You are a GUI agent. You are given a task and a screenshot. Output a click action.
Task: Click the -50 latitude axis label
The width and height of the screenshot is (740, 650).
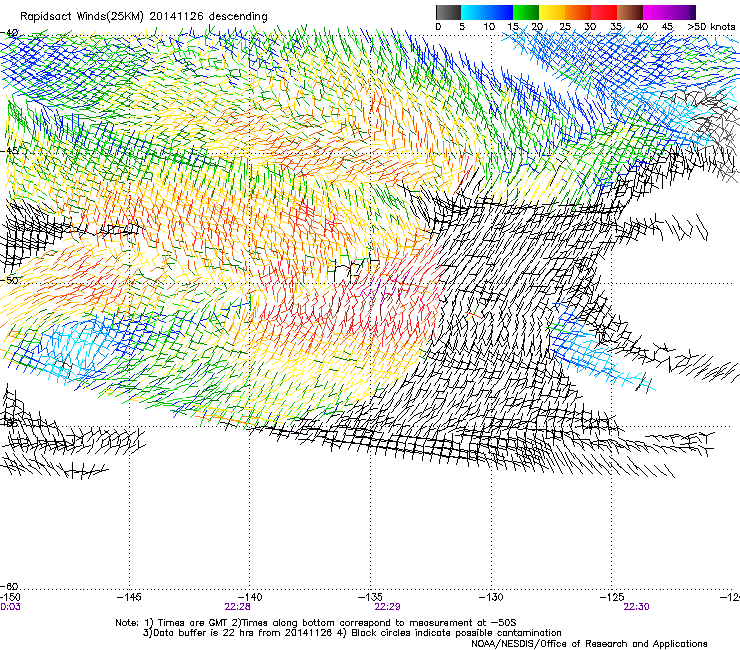pos(10,280)
